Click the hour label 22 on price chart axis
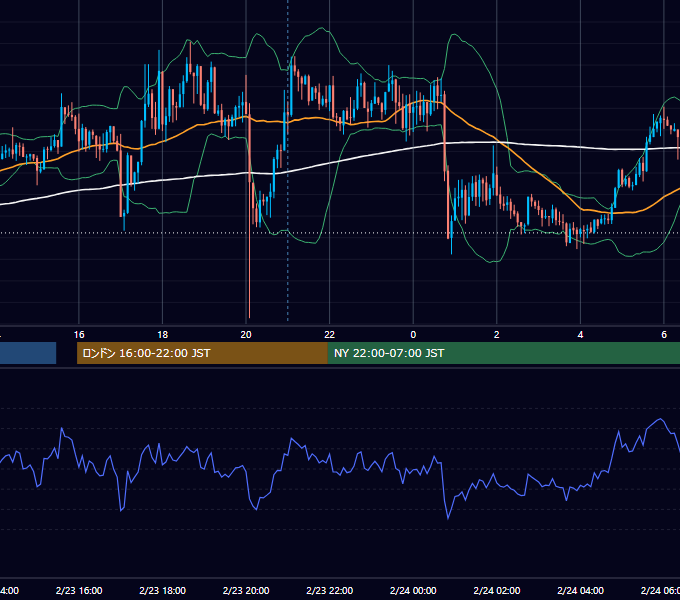Screen dimensions: 680x600 330,335
